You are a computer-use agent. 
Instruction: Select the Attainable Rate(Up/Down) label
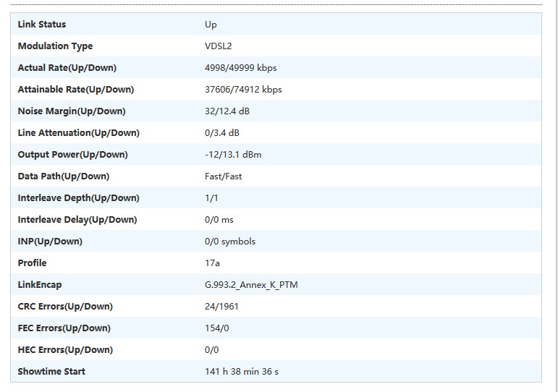click(76, 89)
